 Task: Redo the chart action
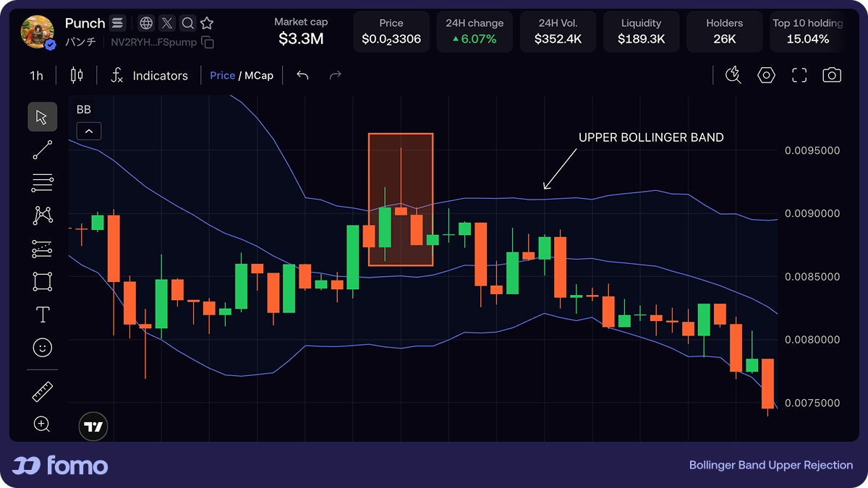coord(335,75)
